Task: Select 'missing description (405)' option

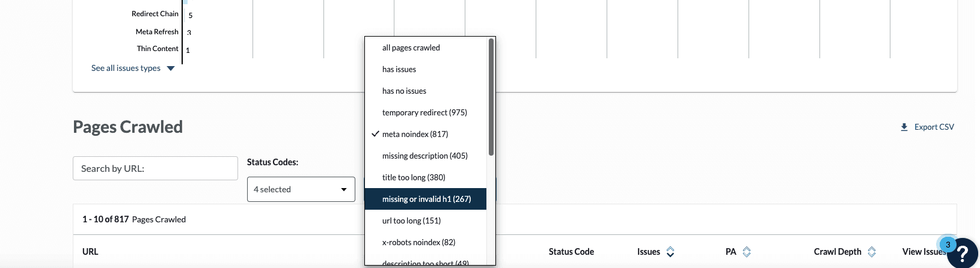Action: (424, 156)
